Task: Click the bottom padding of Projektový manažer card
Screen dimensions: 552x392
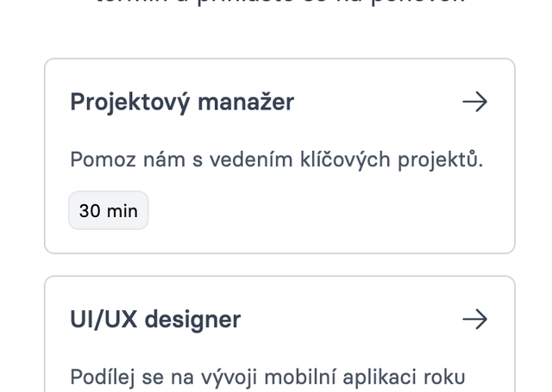Action: coord(280,242)
